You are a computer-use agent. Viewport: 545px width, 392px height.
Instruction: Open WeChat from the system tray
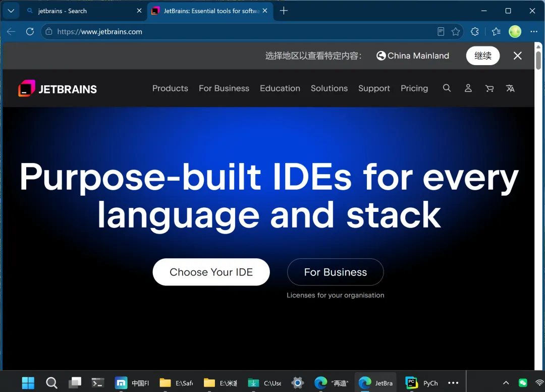pyautogui.click(x=523, y=383)
